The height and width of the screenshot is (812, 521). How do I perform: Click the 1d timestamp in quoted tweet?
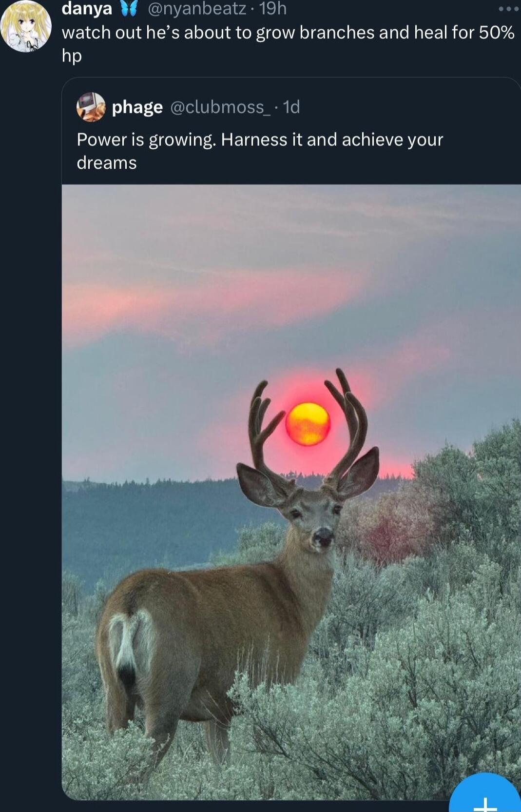291,107
